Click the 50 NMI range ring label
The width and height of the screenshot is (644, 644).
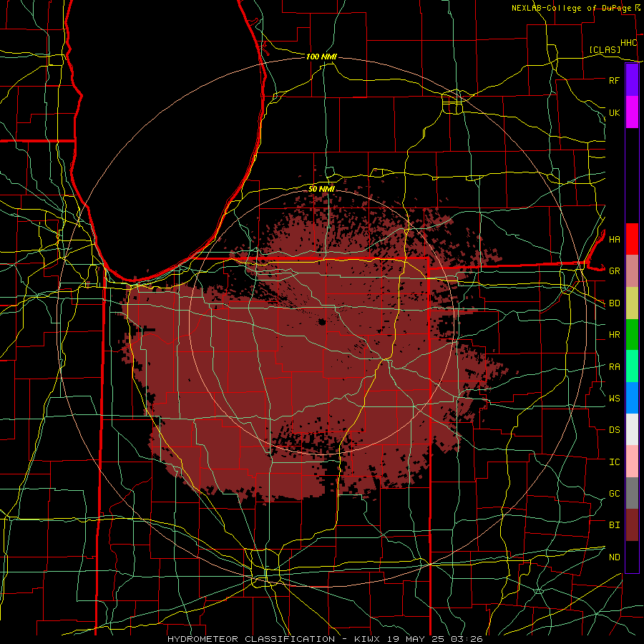[x=321, y=189]
